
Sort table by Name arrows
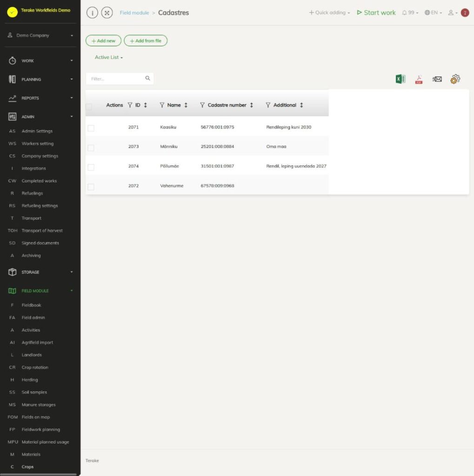(x=186, y=105)
